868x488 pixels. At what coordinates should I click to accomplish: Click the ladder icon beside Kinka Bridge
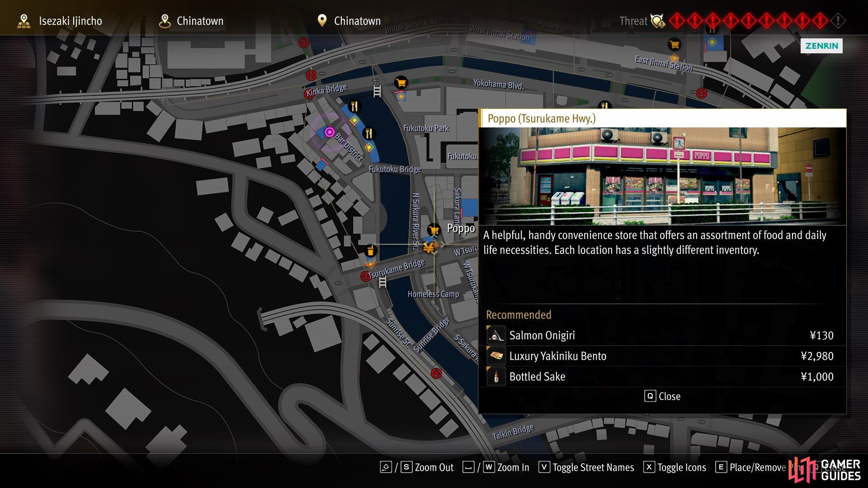point(377,91)
